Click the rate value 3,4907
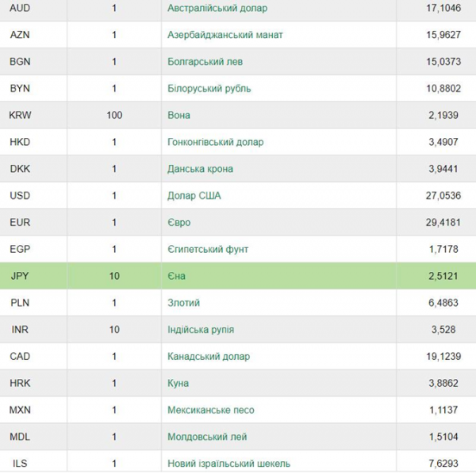The image size is (476, 474). 443,142
